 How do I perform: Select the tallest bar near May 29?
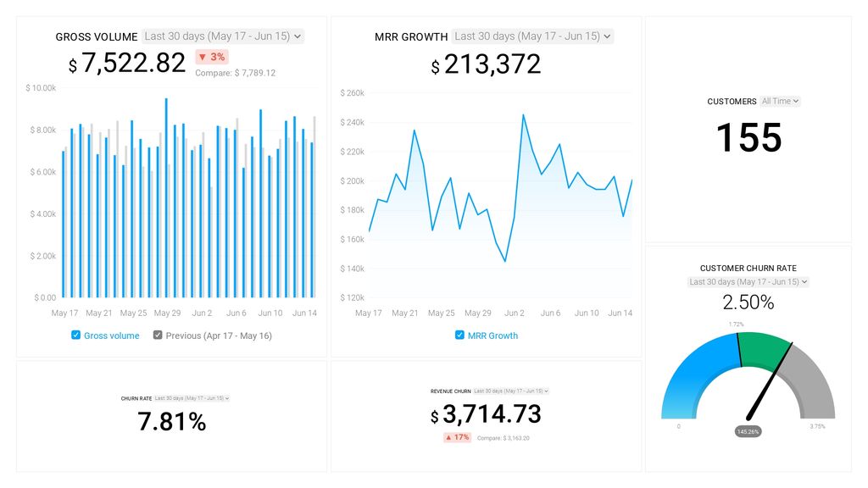(166, 195)
